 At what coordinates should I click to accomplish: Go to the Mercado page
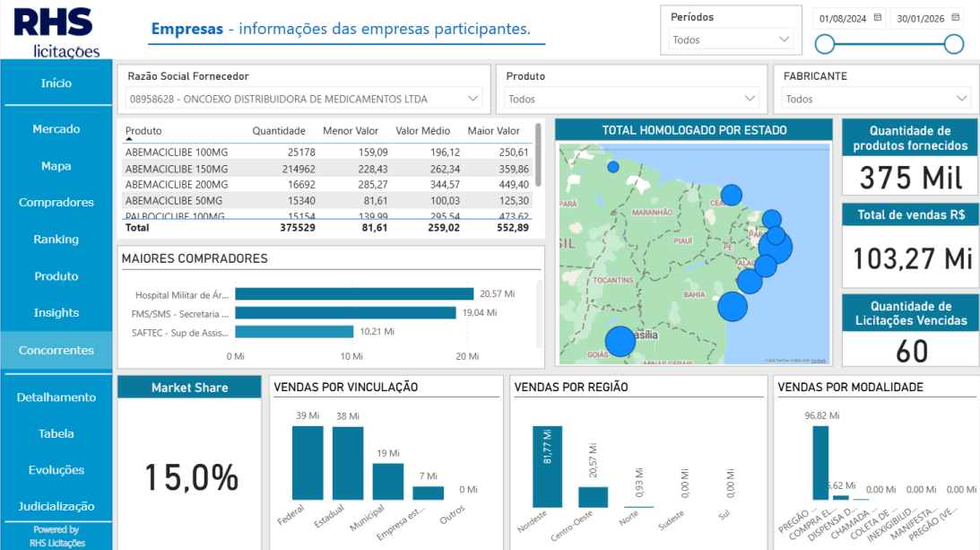[56, 129]
